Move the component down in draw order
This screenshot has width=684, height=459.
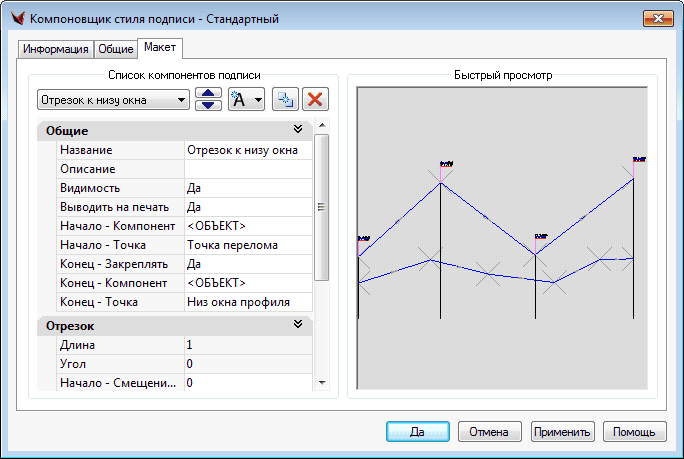pyautogui.click(x=208, y=105)
